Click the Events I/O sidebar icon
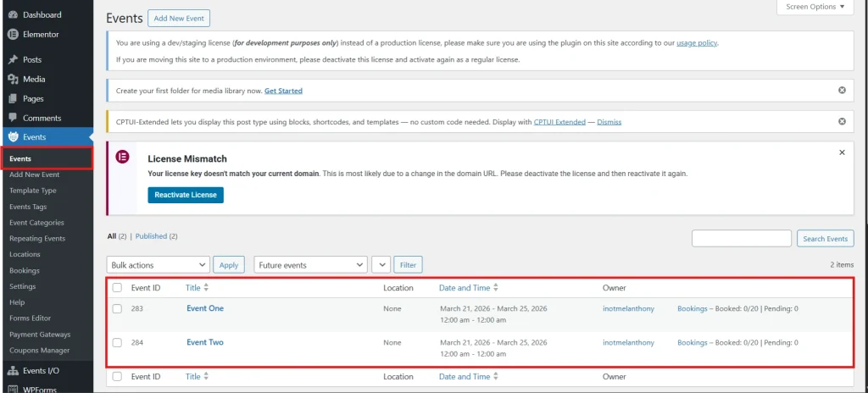This screenshot has height=393, width=868. (x=14, y=371)
